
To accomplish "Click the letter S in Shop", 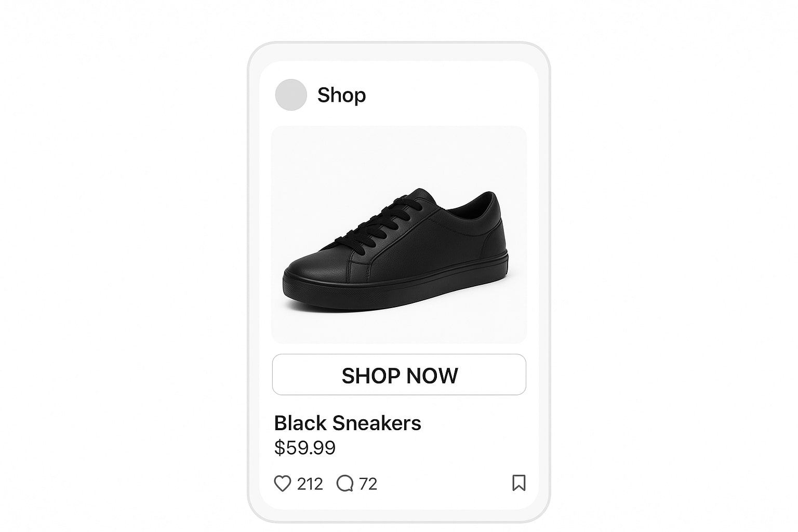I will 323,95.
